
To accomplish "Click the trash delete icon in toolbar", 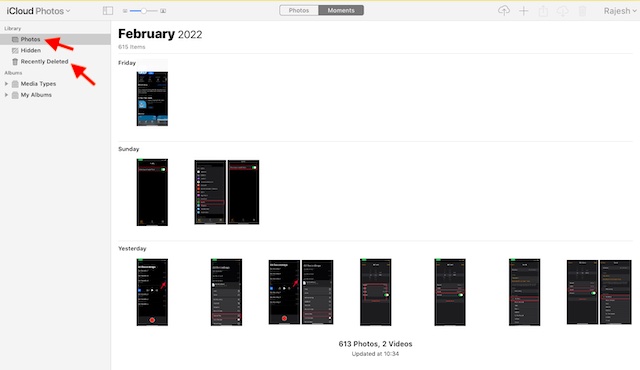I will (582, 11).
